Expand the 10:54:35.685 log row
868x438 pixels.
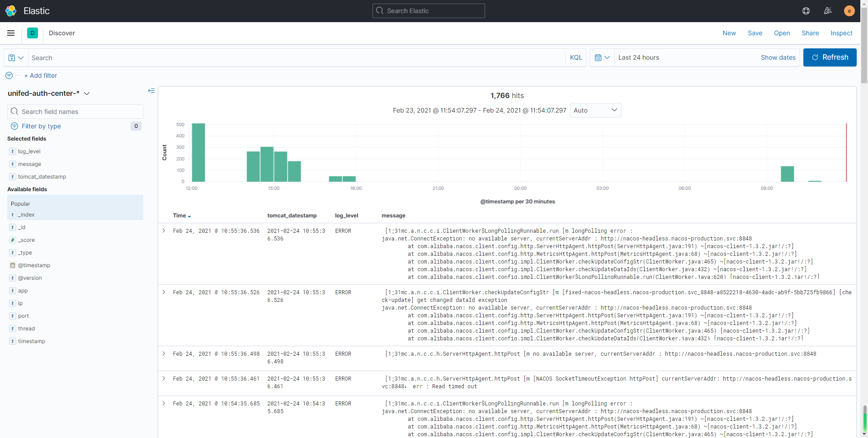[x=164, y=403]
